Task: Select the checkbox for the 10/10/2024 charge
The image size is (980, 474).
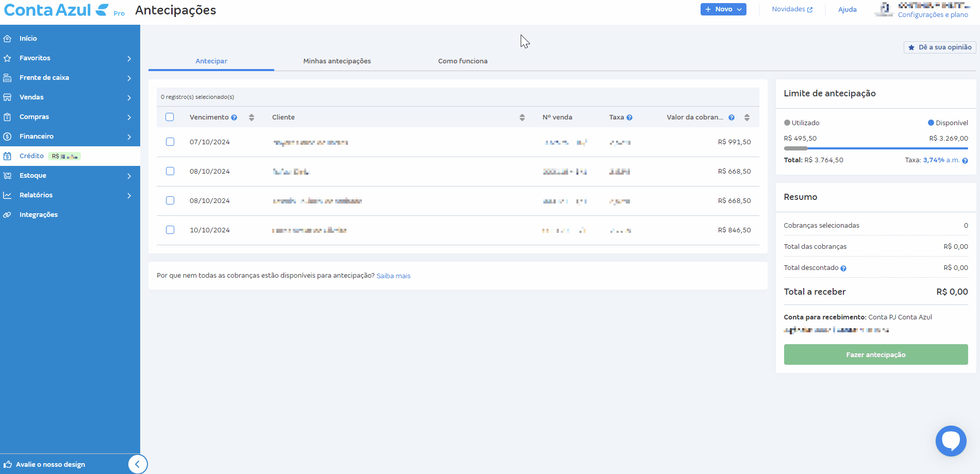Action: (170, 230)
